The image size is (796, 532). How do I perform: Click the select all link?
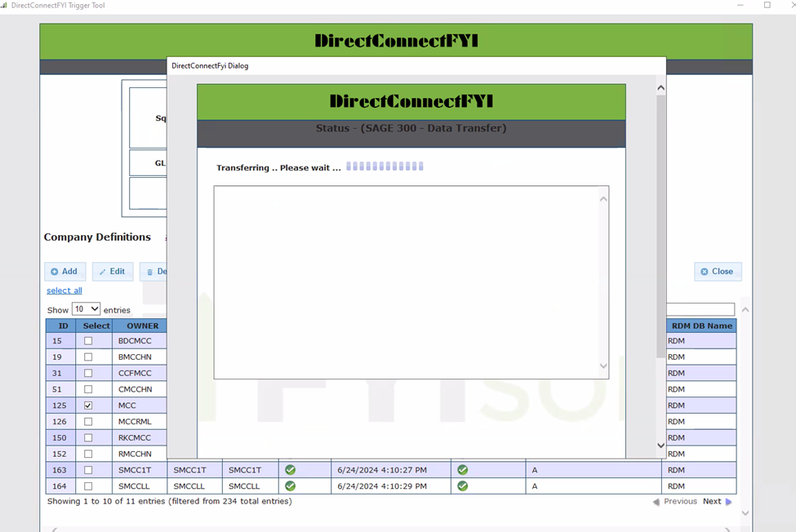(x=64, y=290)
